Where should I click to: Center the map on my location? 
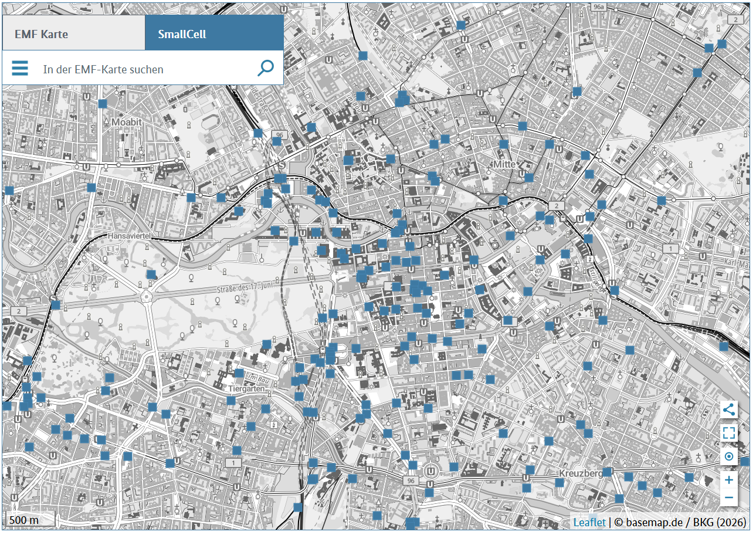pos(729,456)
